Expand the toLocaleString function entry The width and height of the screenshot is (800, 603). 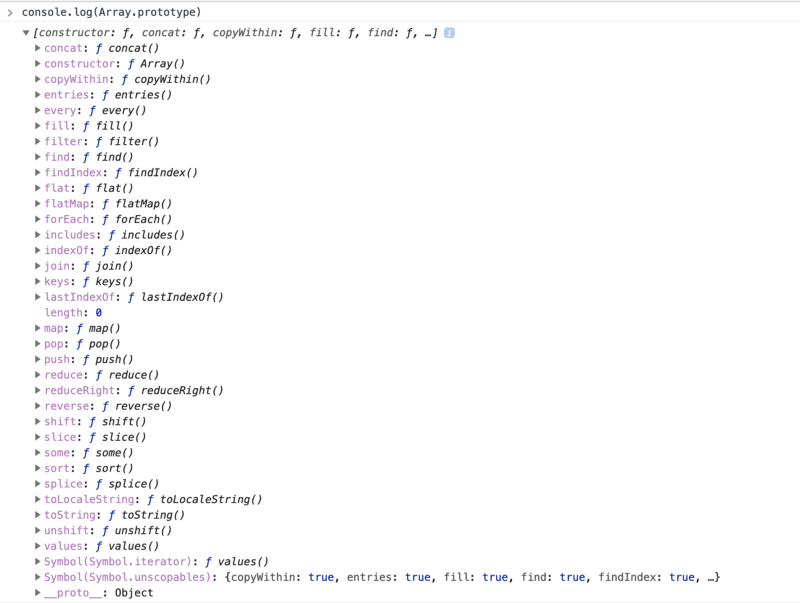pos(38,499)
